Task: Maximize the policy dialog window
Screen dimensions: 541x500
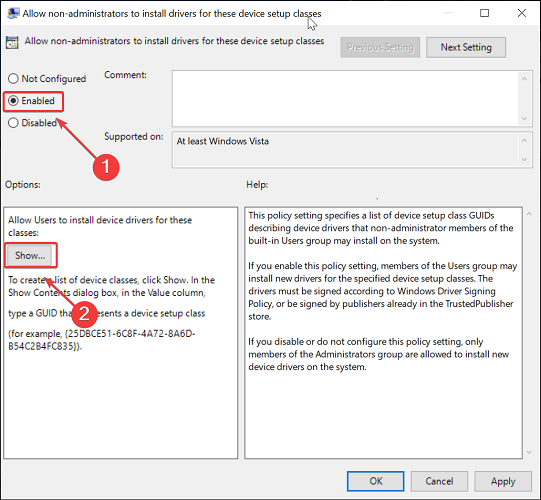Action: pos(484,13)
